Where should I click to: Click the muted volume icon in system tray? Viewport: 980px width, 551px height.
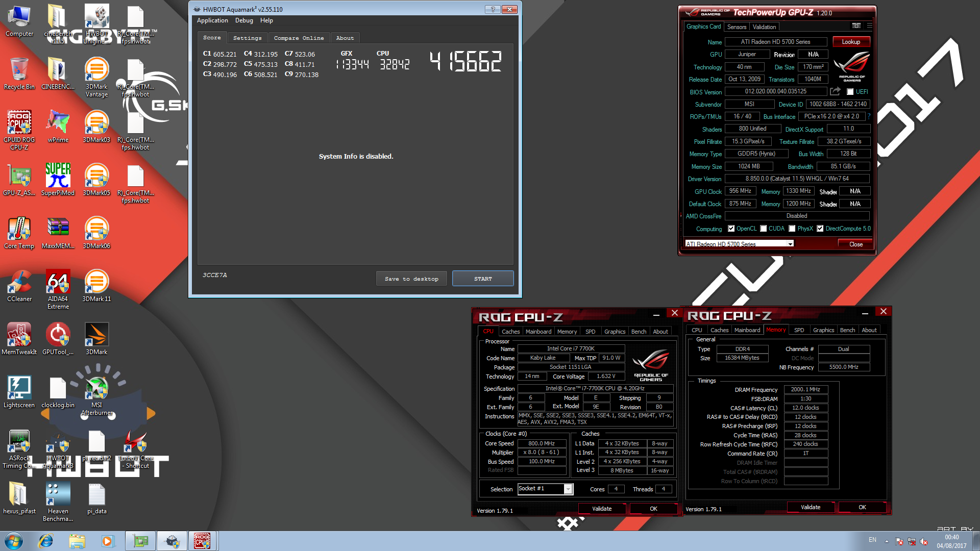[924, 541]
